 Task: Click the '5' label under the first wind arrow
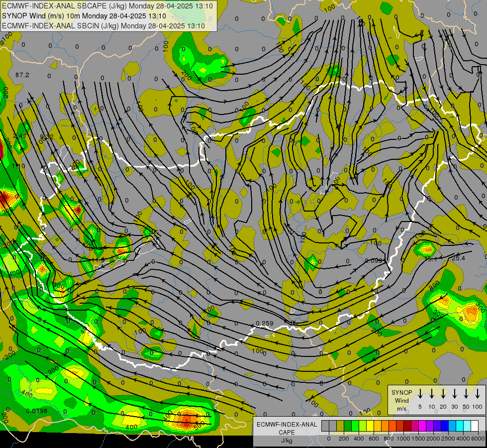420,407
